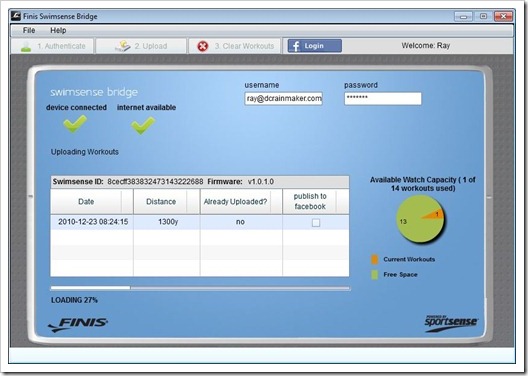Click the Uploading Workouts status text
The image size is (528, 376).
[x=85, y=152]
